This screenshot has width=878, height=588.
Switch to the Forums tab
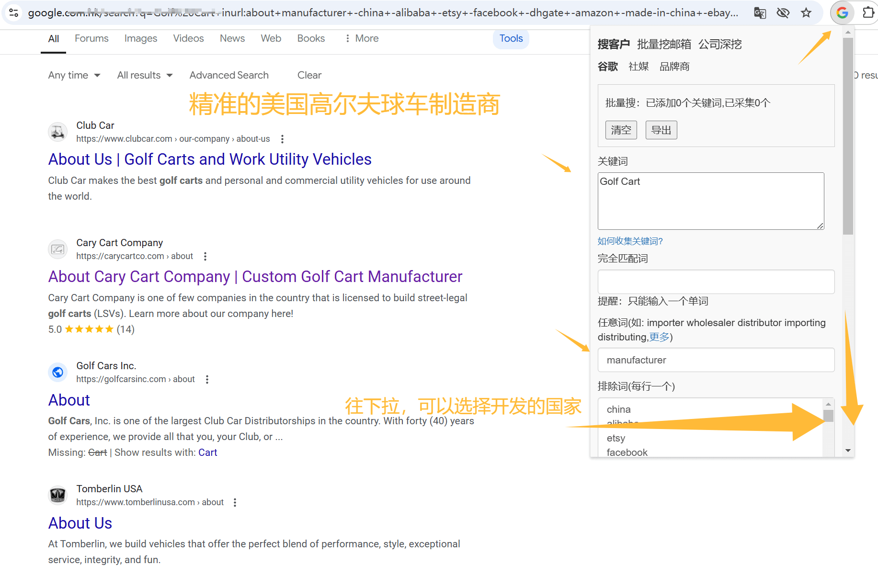coord(91,38)
